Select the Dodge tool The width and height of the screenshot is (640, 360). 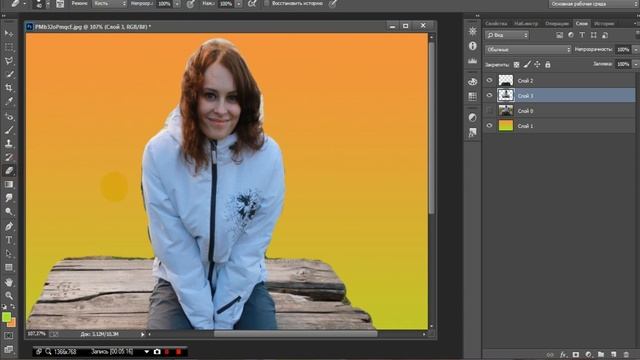(9, 211)
